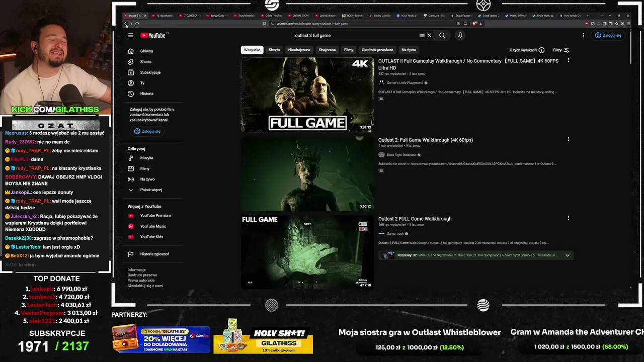This screenshot has width=644, height=362.
Task: Open the Brave Shields icon
Action: (475, 24)
